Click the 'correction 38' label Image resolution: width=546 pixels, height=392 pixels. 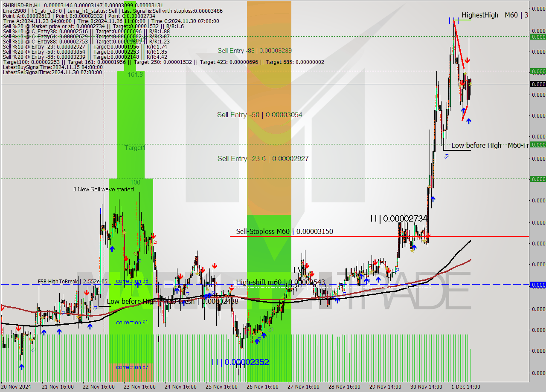click(132, 281)
